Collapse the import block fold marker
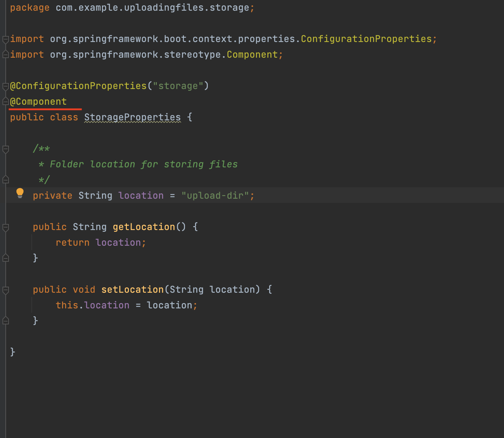This screenshot has height=438, width=504. [5, 39]
